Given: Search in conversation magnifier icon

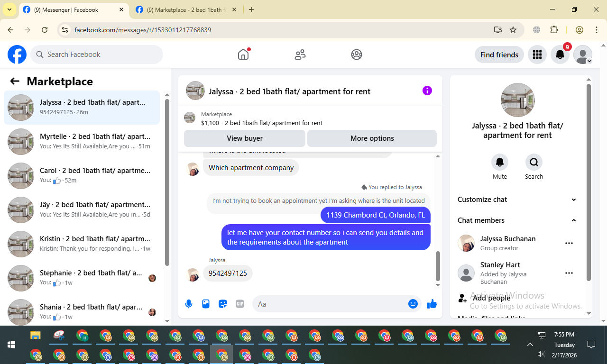Looking at the screenshot, I should [x=534, y=162].
